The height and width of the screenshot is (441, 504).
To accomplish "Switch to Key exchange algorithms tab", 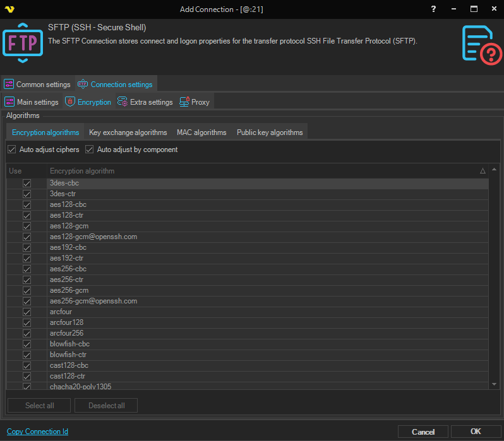I will click(x=128, y=132).
